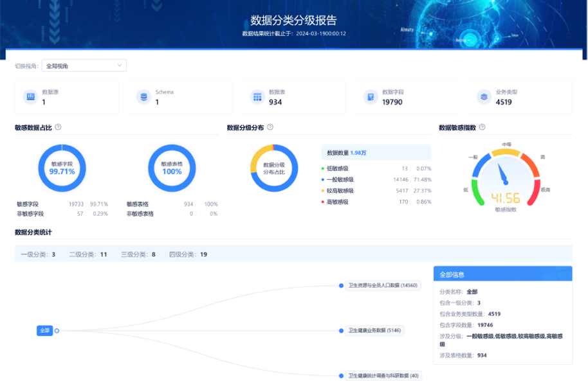Click the Schema stack icon
This screenshot has height=381, width=588.
[143, 95]
